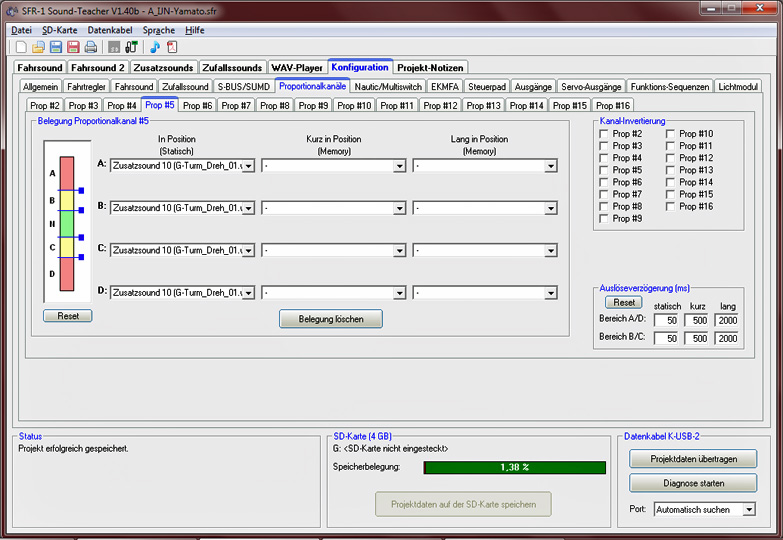The image size is (783, 540).
Task: Click the open project folder icon
Action: tap(38, 47)
